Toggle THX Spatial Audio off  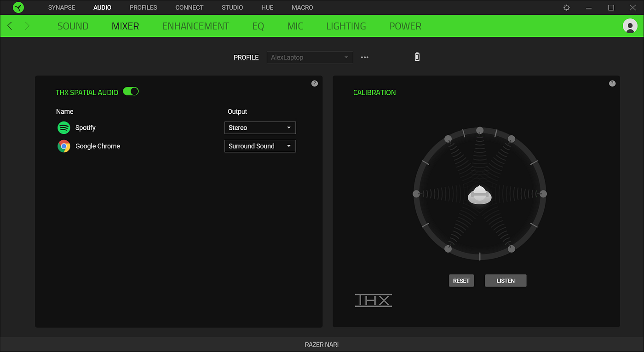click(x=131, y=92)
